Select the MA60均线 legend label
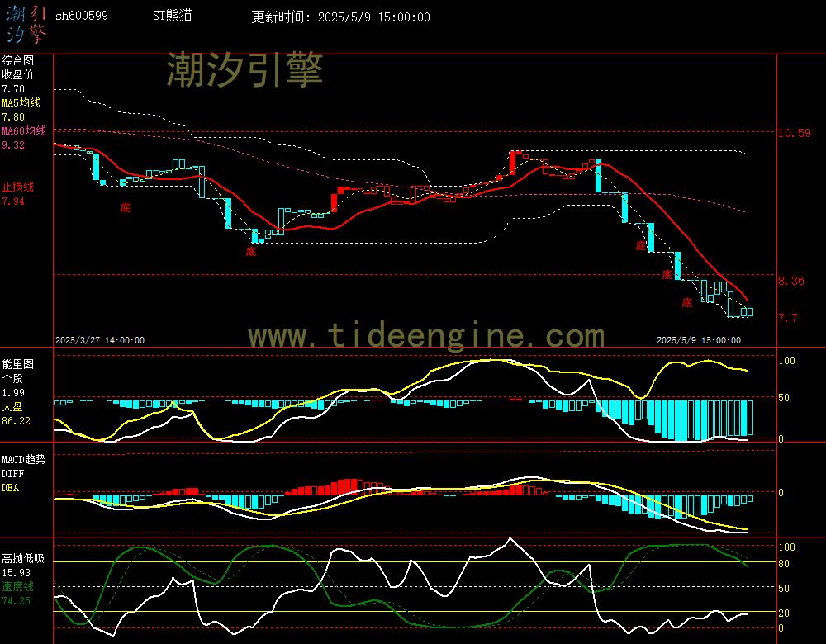 click(24, 130)
